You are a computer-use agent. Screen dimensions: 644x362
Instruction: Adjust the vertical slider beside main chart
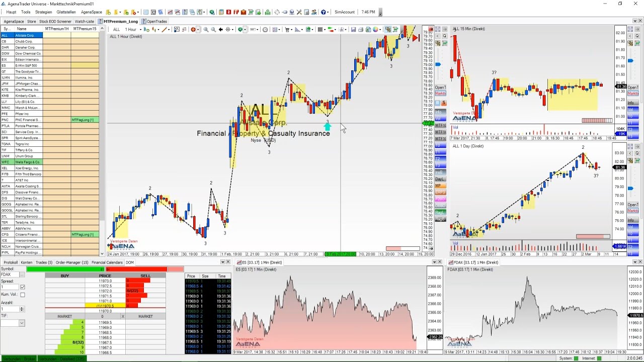pyautogui.click(x=438, y=64)
